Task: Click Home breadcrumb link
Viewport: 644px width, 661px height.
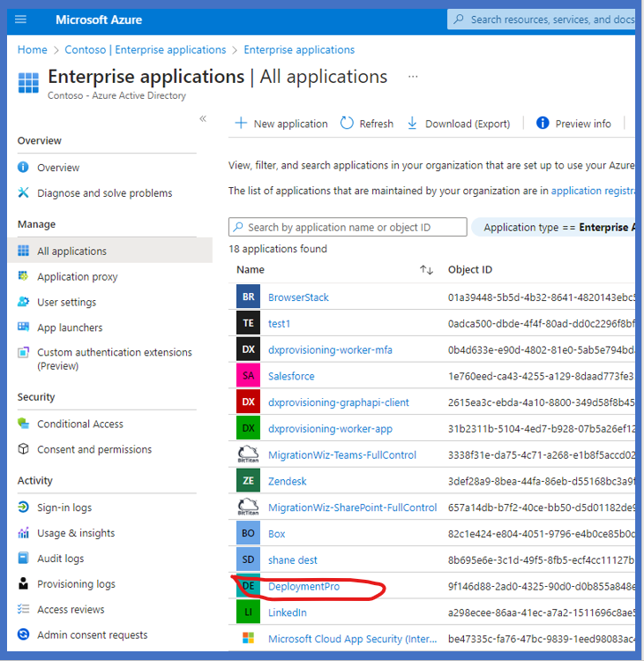Action: pos(32,49)
